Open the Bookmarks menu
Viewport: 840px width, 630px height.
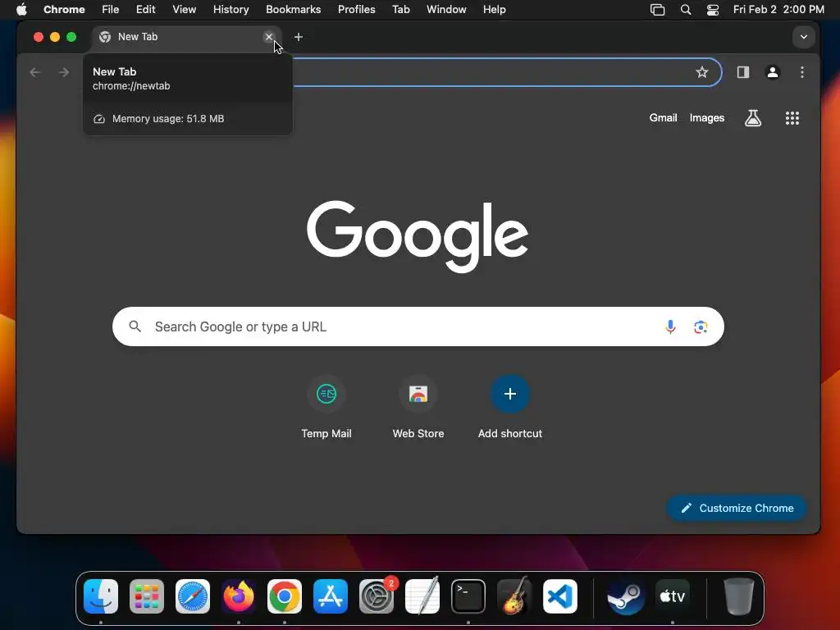(293, 9)
